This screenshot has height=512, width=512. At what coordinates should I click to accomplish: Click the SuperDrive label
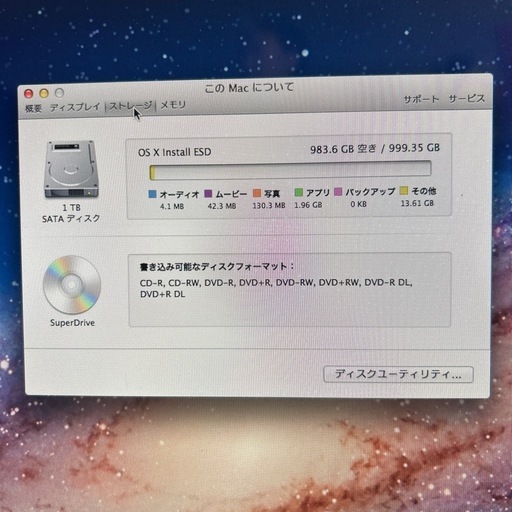tap(72, 323)
